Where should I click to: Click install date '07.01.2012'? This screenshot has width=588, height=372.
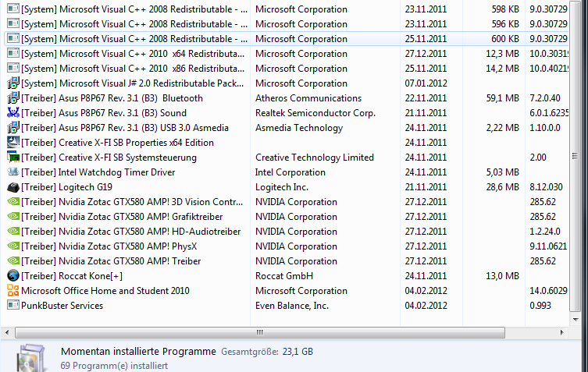426,83
